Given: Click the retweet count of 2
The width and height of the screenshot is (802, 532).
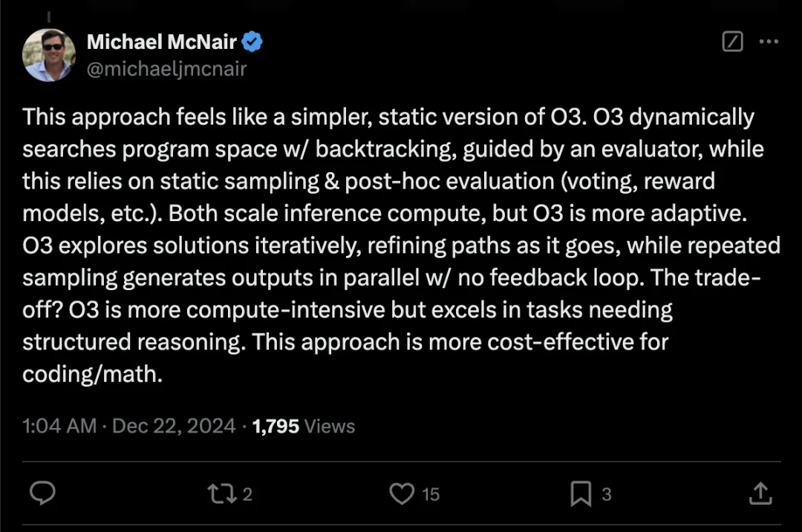Looking at the screenshot, I should [247, 494].
